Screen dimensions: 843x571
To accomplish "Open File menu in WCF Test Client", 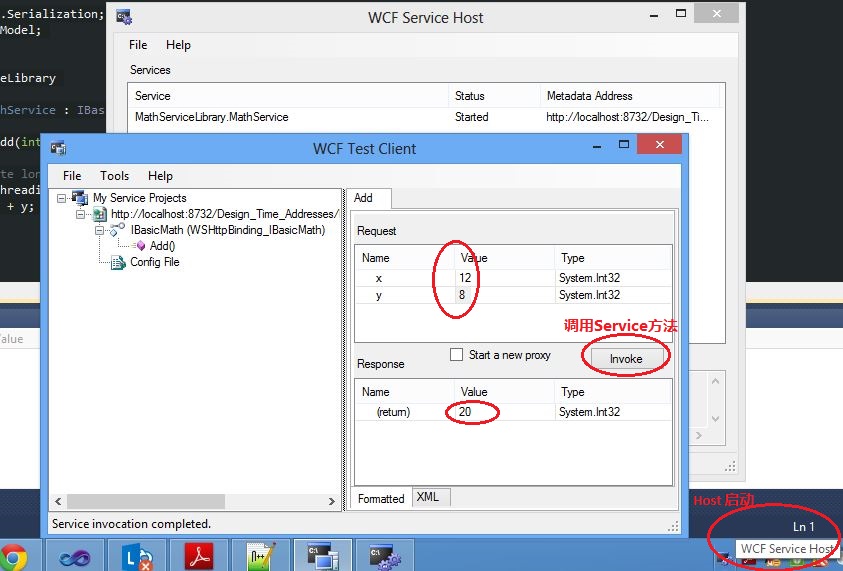I will [x=72, y=176].
